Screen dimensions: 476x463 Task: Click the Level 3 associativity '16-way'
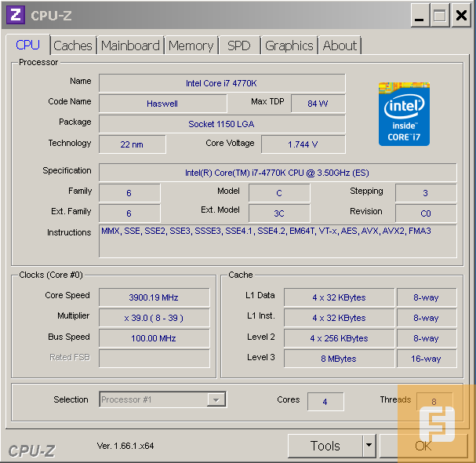[427, 359]
